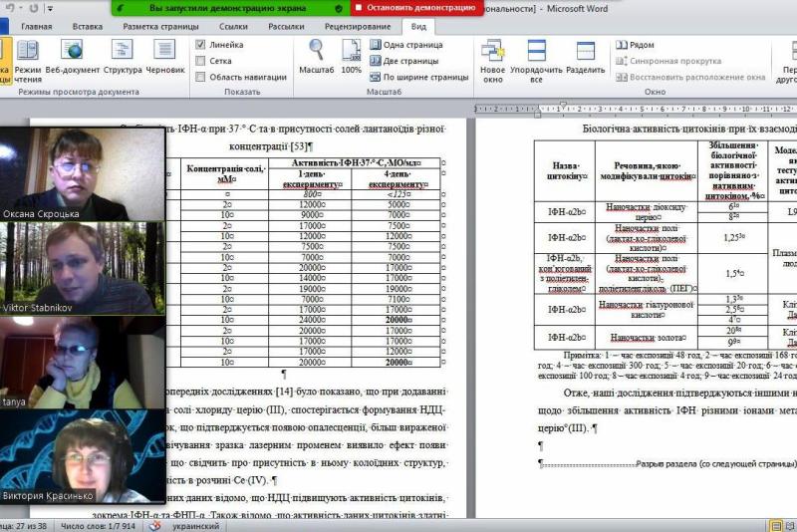
Task: Open the Вставка (Insert) tab
Action: (x=88, y=27)
